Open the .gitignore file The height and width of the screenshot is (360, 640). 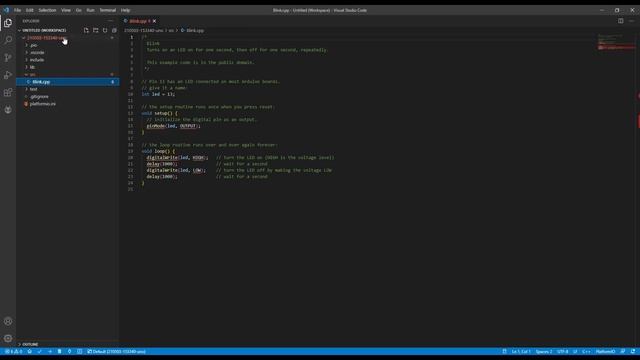coord(68,96)
